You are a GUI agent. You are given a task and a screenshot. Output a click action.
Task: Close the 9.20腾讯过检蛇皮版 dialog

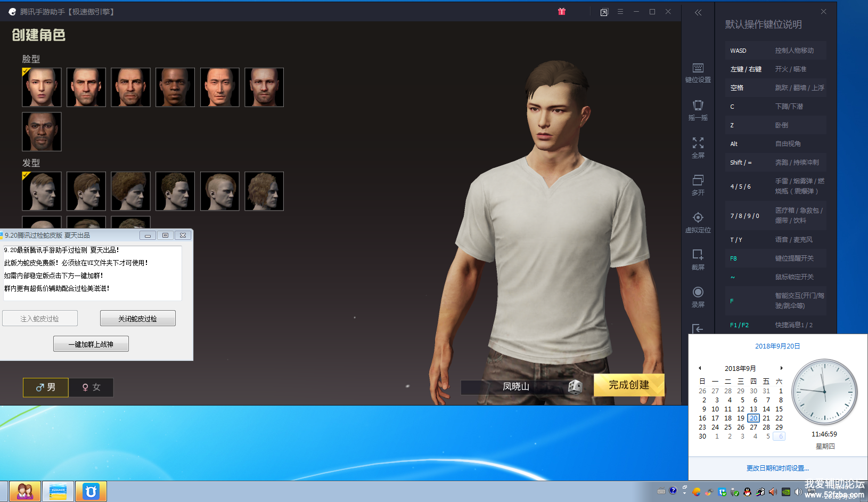183,235
